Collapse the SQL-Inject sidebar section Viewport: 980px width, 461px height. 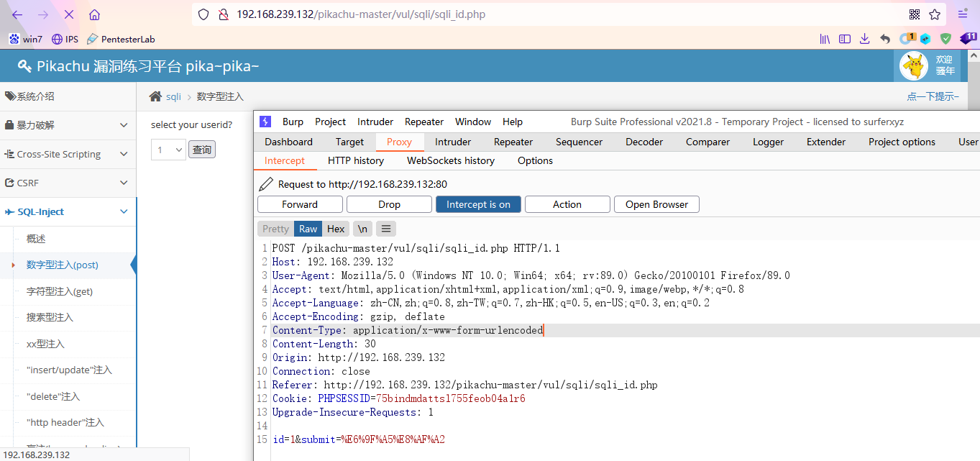68,212
